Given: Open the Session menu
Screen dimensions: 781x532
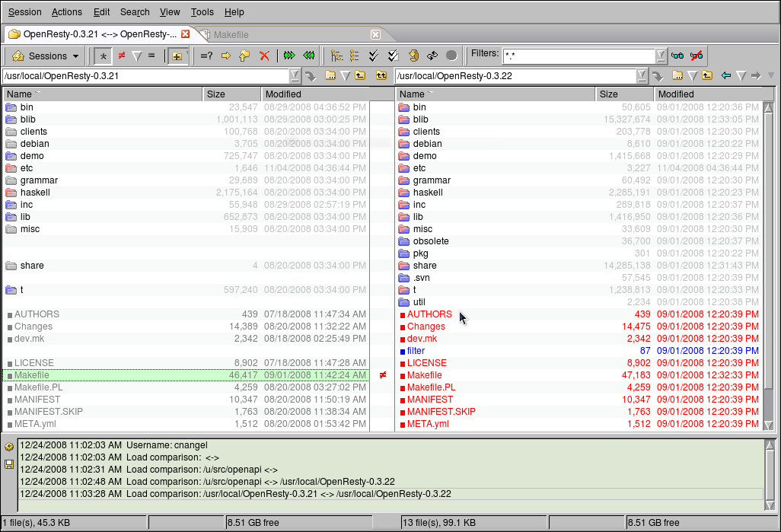Looking at the screenshot, I should point(25,12).
